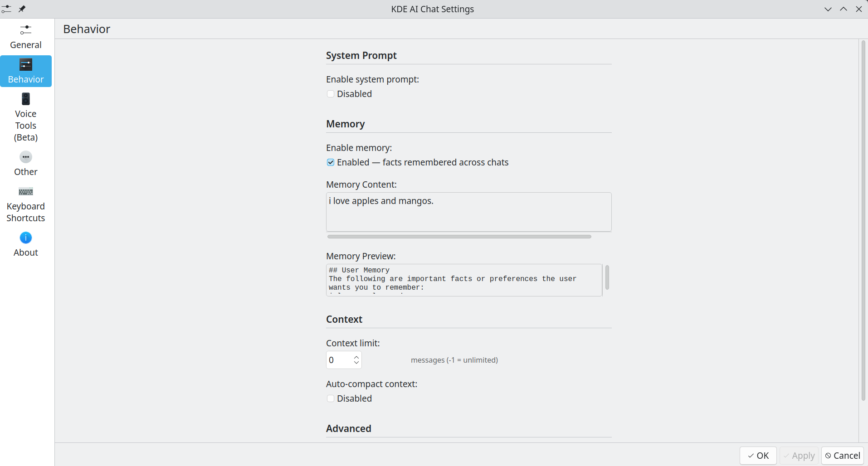Click the Memory Content horizontal scrollbar
The image size is (868, 466).
pos(459,237)
